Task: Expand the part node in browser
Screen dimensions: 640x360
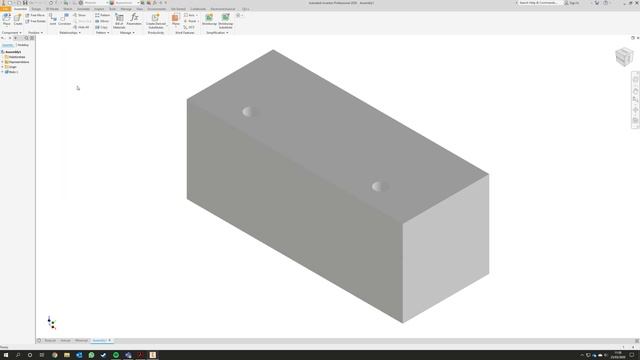Action: point(2,72)
